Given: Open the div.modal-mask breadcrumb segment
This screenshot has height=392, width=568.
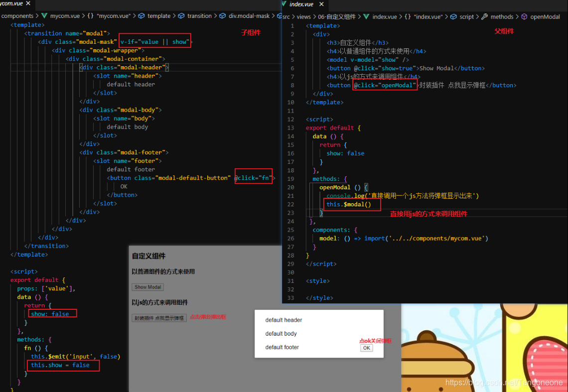Looking at the screenshot, I should point(249,16).
